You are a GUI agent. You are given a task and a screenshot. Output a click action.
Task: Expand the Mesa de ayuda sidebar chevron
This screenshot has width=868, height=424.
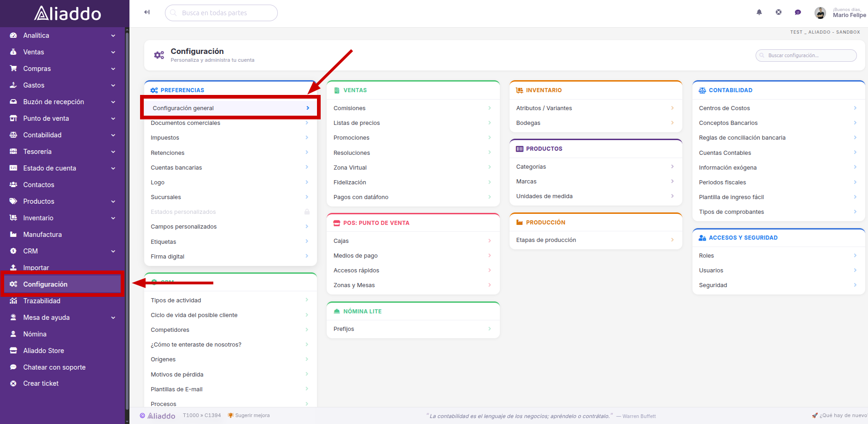(x=113, y=318)
